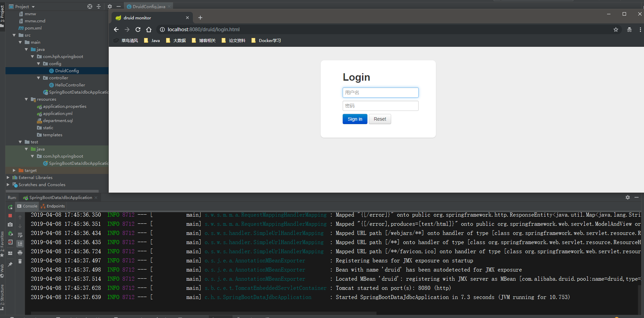This screenshot has width=644, height=318.
Task: Jump down the stack trace in the console
Action: 20,226
